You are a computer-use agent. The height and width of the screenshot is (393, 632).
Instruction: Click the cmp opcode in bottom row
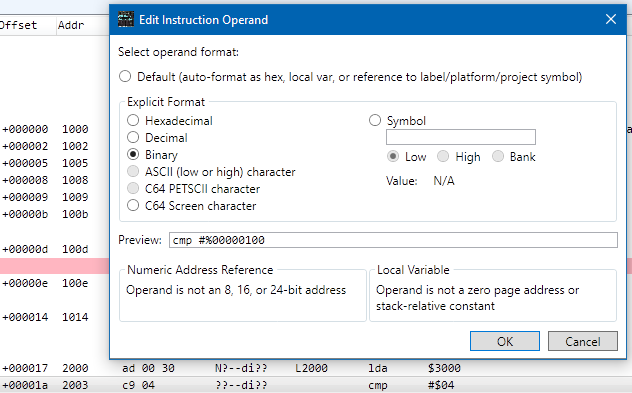click(378, 386)
